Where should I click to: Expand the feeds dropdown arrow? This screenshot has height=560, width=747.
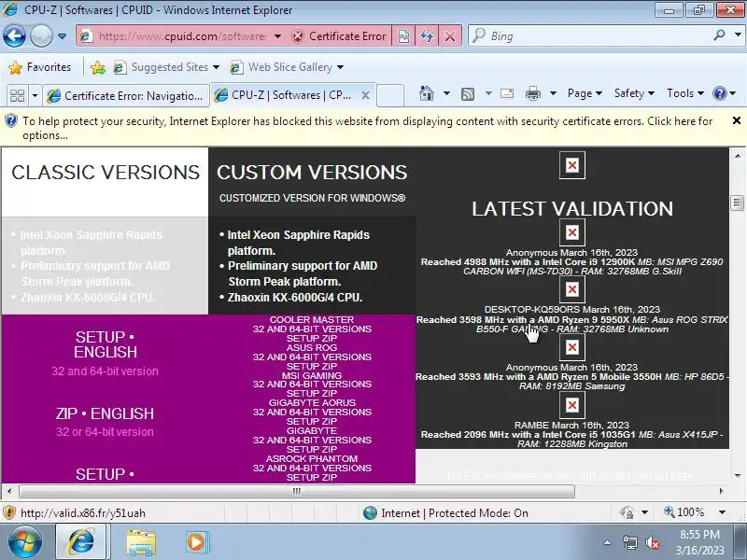488,93
